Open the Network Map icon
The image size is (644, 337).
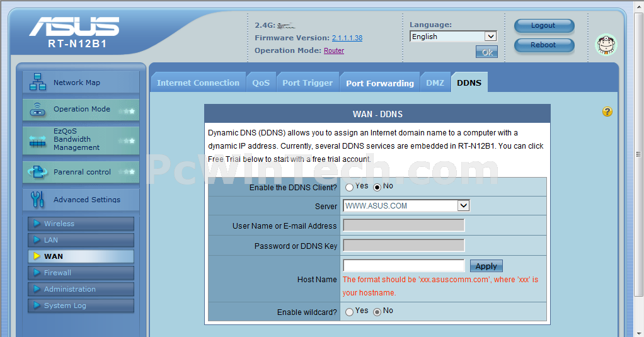click(x=37, y=82)
